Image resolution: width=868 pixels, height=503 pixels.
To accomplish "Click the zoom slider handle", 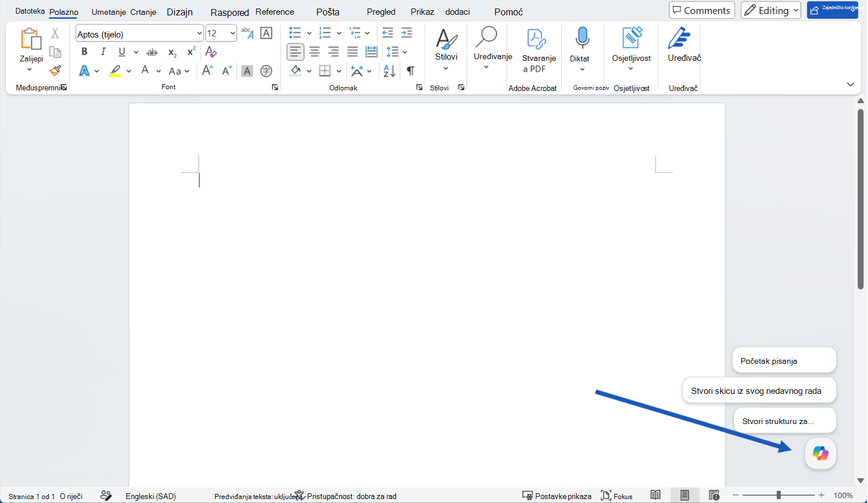I will click(x=779, y=495).
